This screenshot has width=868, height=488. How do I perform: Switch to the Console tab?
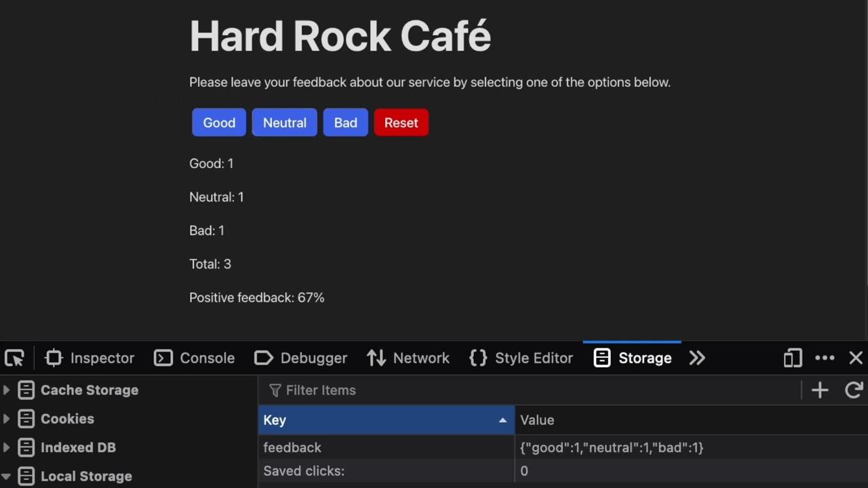click(195, 358)
